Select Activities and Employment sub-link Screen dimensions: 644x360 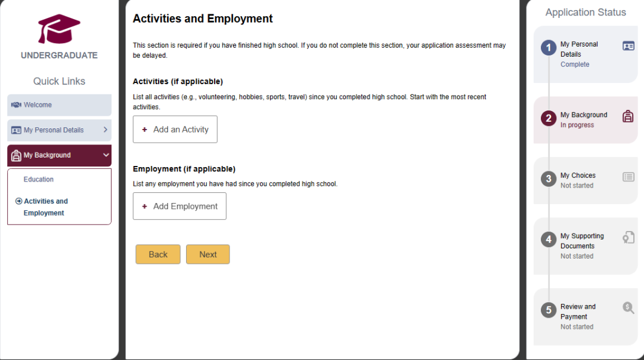[x=45, y=207]
